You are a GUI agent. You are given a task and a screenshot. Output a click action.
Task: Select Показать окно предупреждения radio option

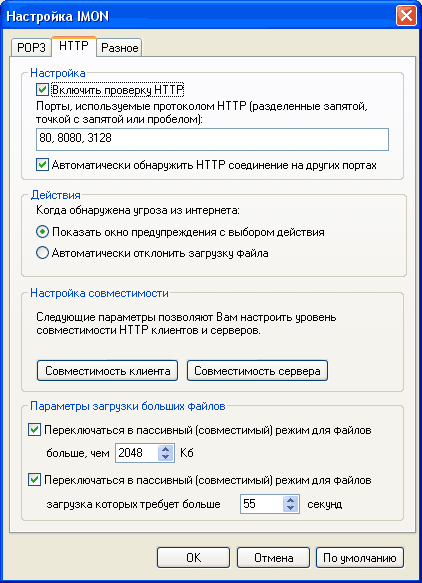(42, 232)
